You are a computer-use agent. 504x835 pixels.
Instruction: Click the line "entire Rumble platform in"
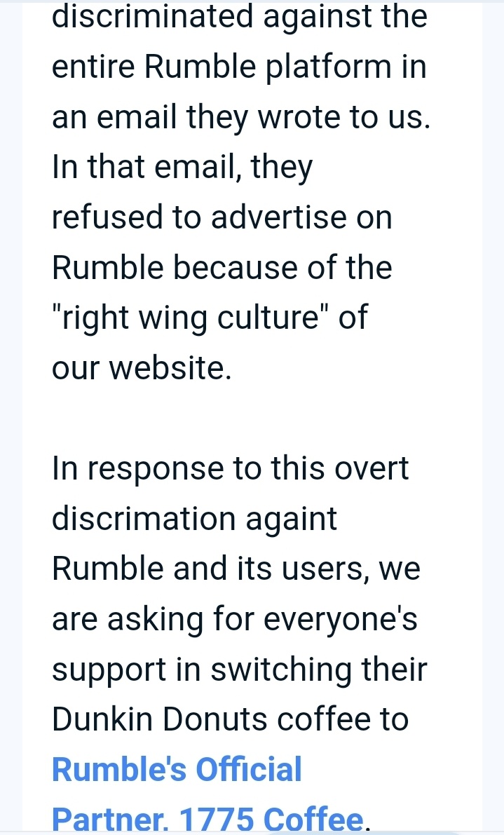(x=239, y=67)
